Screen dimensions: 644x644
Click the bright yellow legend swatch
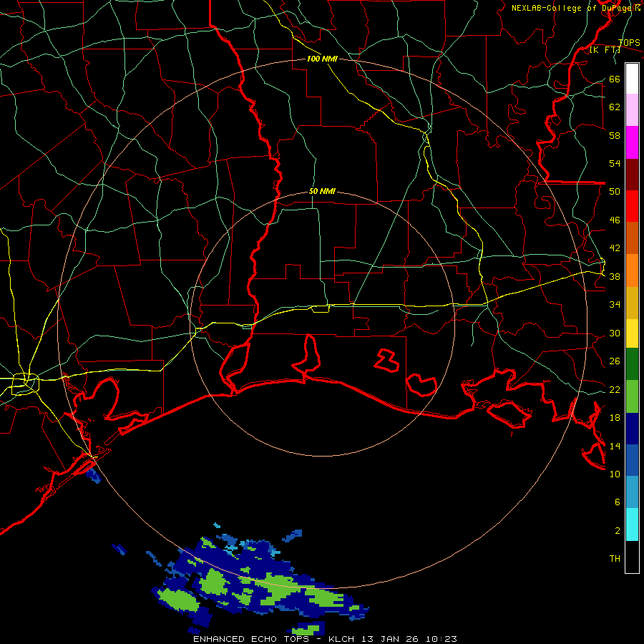coord(632,333)
